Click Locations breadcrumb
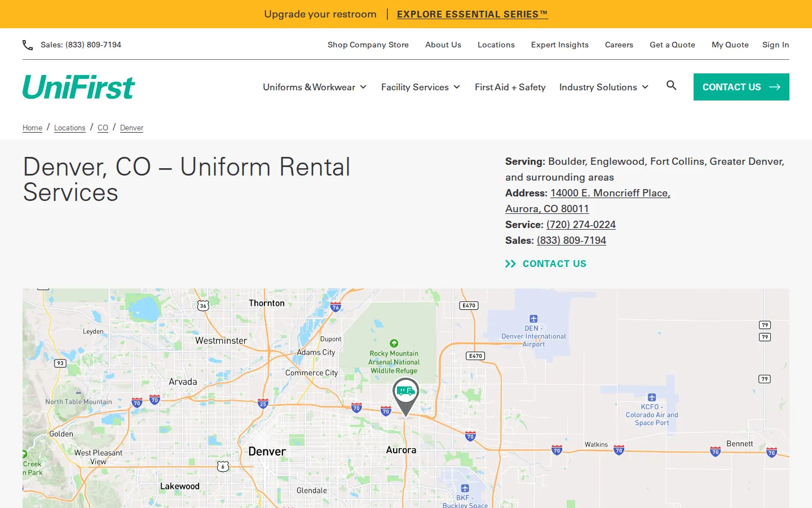Image resolution: width=812 pixels, height=508 pixels. [x=70, y=128]
